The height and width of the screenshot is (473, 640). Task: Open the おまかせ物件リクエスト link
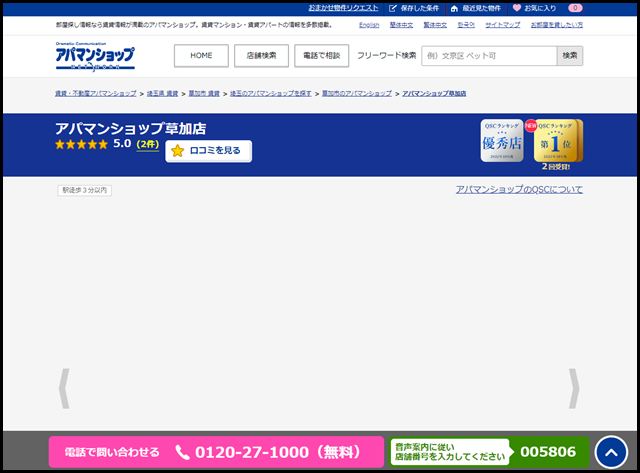(x=343, y=8)
